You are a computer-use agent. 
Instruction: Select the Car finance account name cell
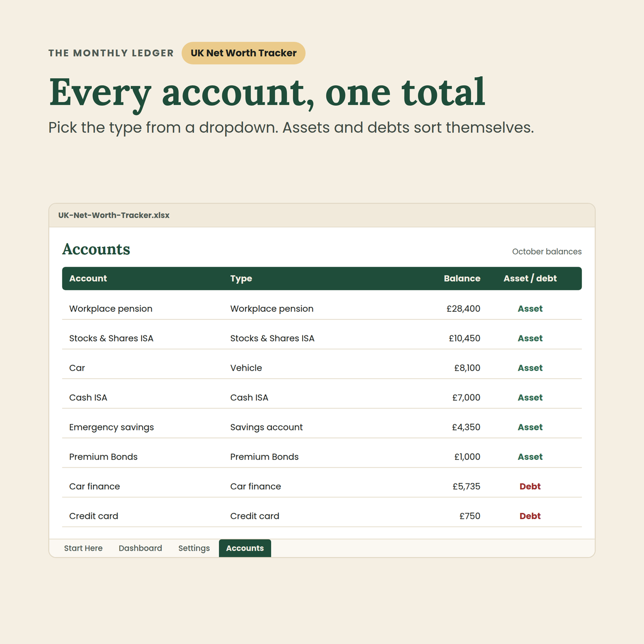(95, 486)
